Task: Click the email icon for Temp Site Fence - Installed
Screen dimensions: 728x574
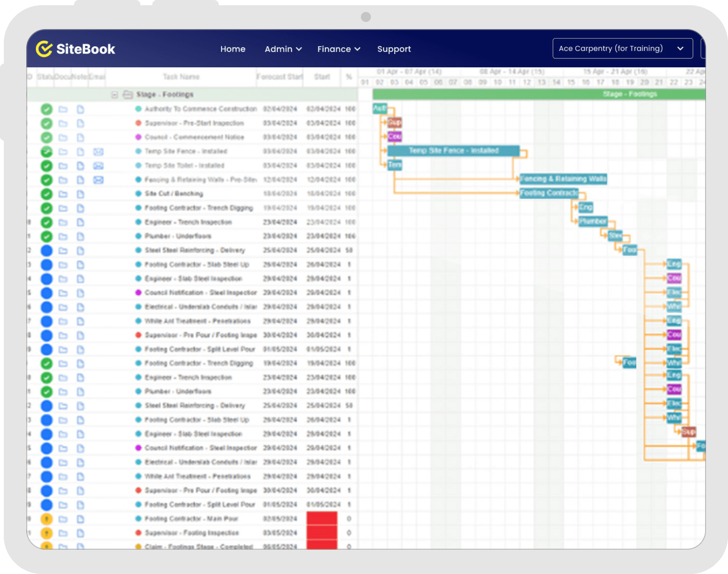Action: (98, 151)
